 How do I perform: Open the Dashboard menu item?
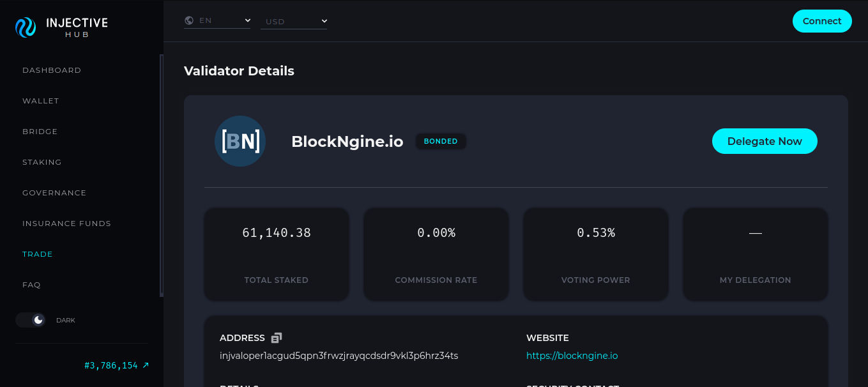click(52, 70)
